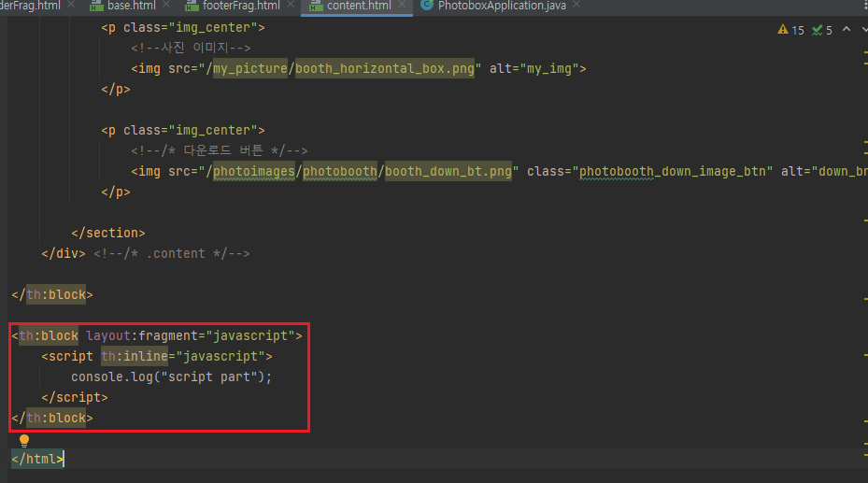
Task: Click the closing </script> tag
Action: click(75, 397)
